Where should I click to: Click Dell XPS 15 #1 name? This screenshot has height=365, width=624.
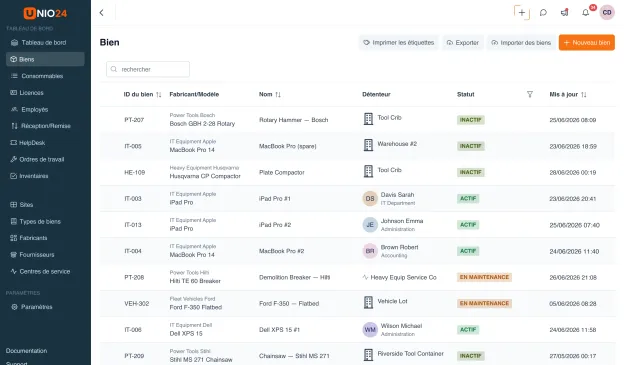pos(279,330)
